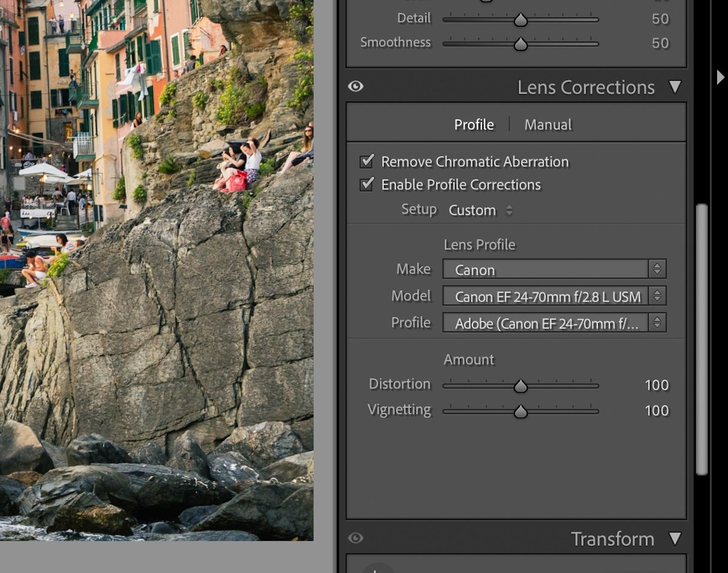
Task: Click the right panel collapse arrow
Action: [721, 77]
